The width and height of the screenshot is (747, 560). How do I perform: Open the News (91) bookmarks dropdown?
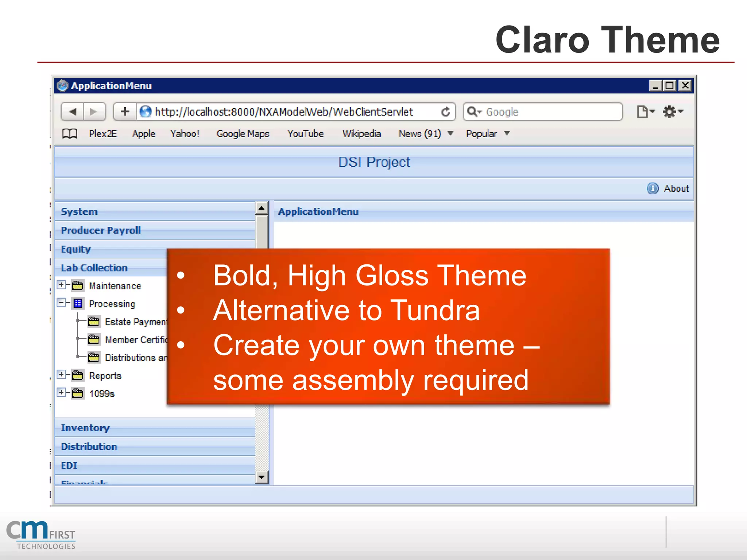pyautogui.click(x=451, y=133)
